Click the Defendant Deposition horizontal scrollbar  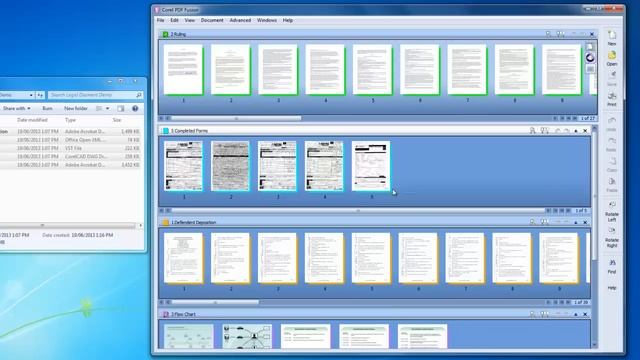point(215,302)
